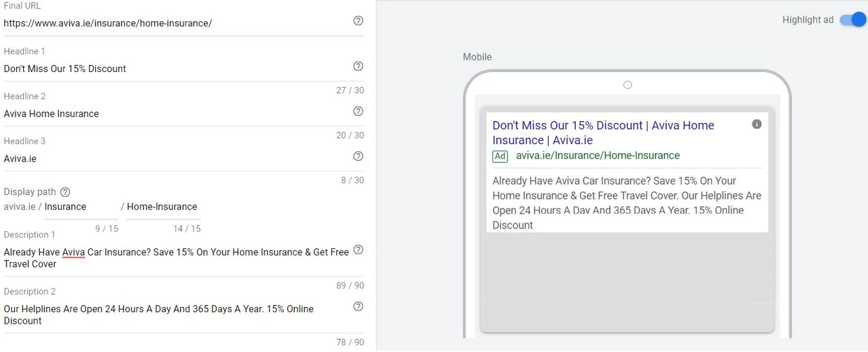
Task: Edit the Final URL input field
Action: pos(174,23)
